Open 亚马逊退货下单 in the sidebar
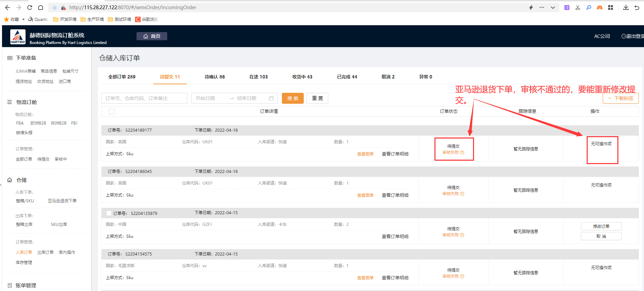Viewport: 644px width, 291px height. (62, 201)
